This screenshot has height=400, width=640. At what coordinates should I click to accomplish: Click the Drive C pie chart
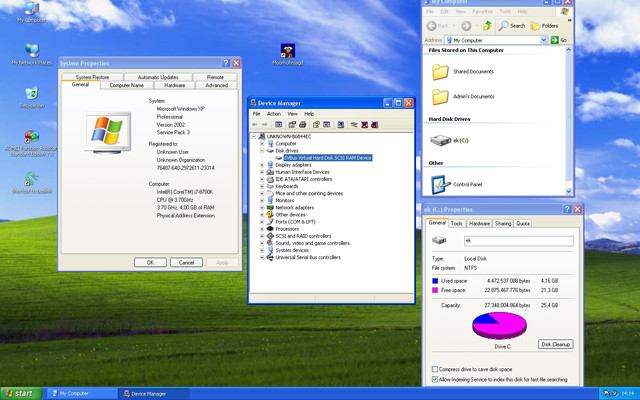point(499,325)
